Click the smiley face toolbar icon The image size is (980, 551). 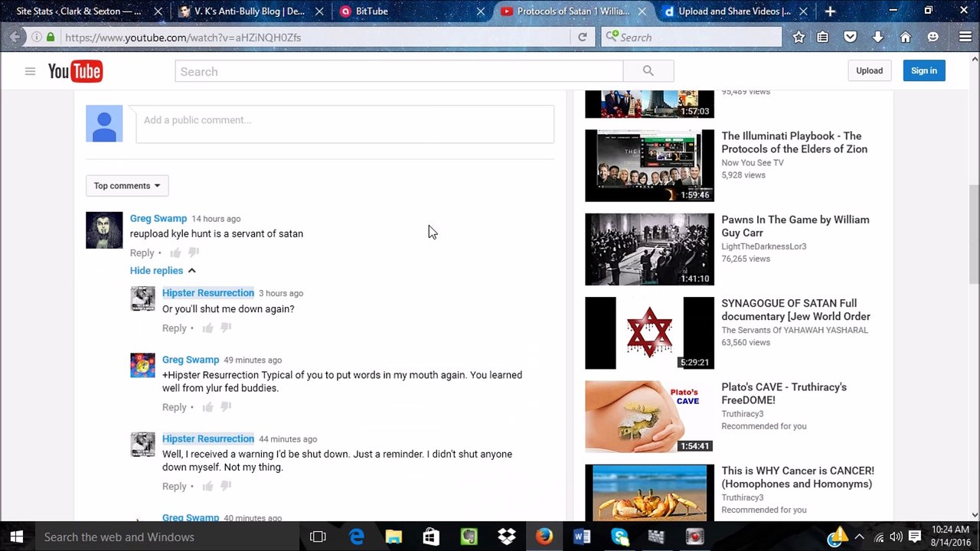tap(933, 37)
